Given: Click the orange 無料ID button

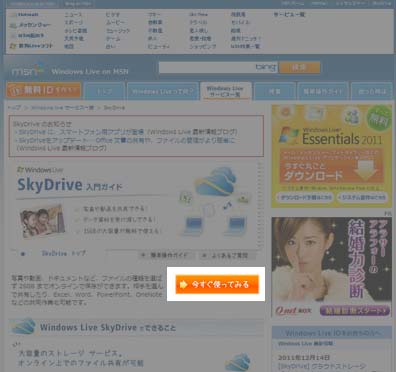Looking at the screenshot, I should [x=44, y=90].
